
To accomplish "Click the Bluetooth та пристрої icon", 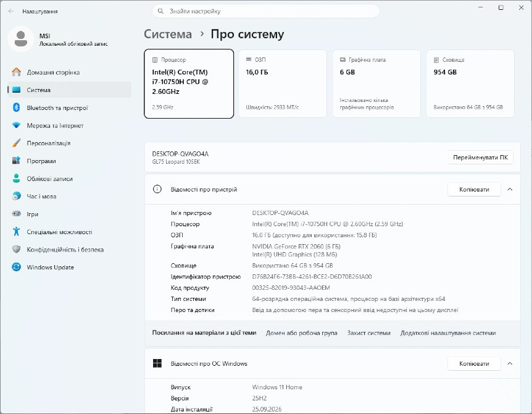I will (x=16, y=108).
